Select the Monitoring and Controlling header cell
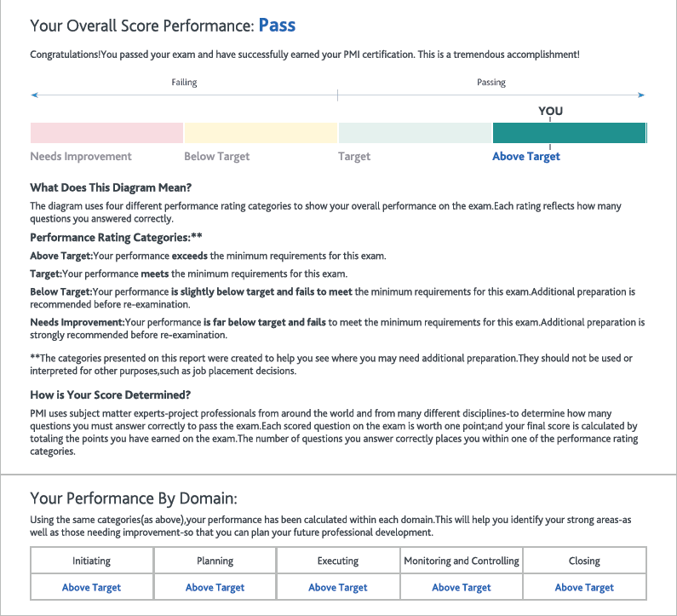The height and width of the screenshot is (616, 677). point(462,561)
